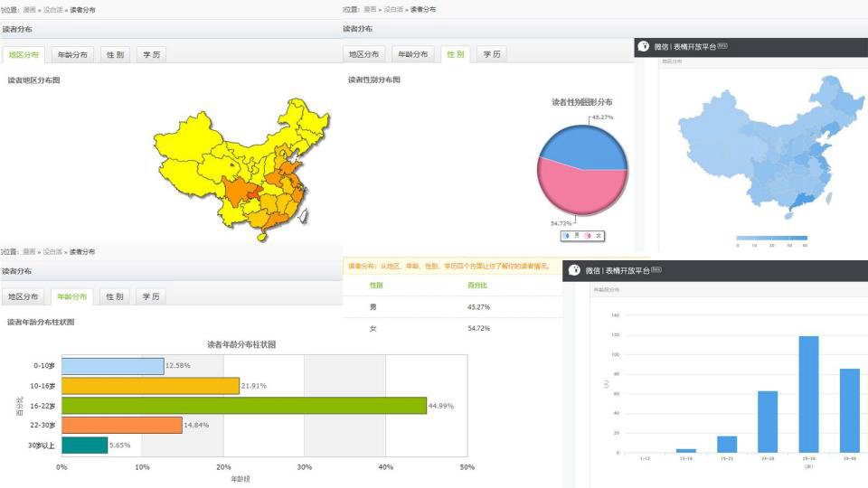Viewport: 868px width, 488px height.
Task: Click the pink female slice of the pie
Action: (x=581, y=190)
